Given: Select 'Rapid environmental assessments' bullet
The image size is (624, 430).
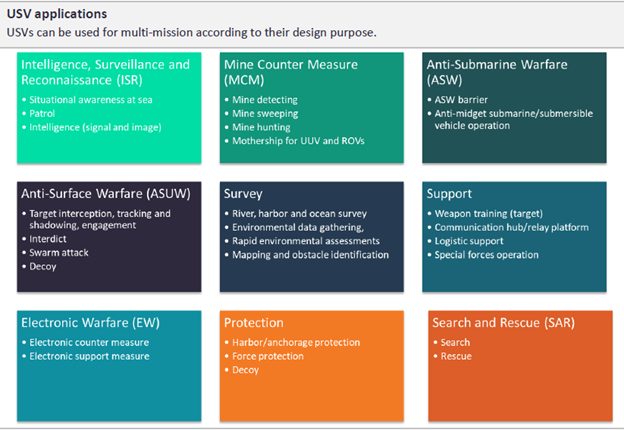Looking at the screenshot, I should [306, 241].
